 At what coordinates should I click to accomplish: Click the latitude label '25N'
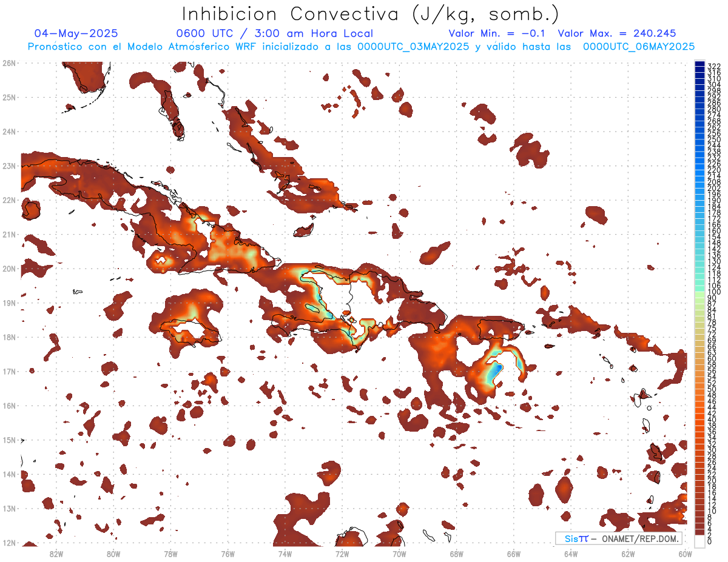pyautogui.click(x=8, y=97)
